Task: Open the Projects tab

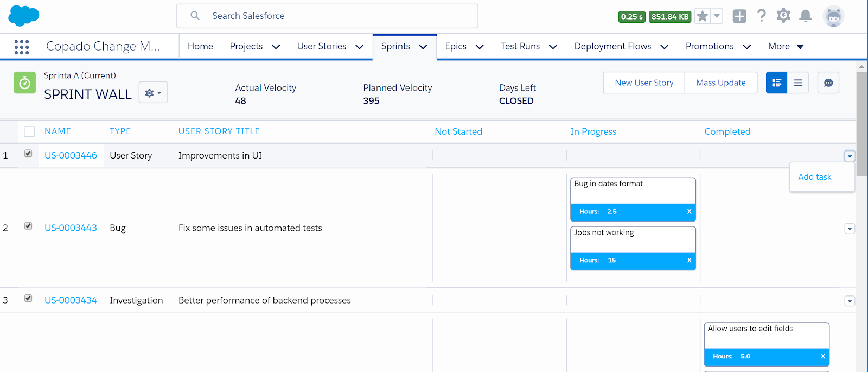Action: coord(246,46)
